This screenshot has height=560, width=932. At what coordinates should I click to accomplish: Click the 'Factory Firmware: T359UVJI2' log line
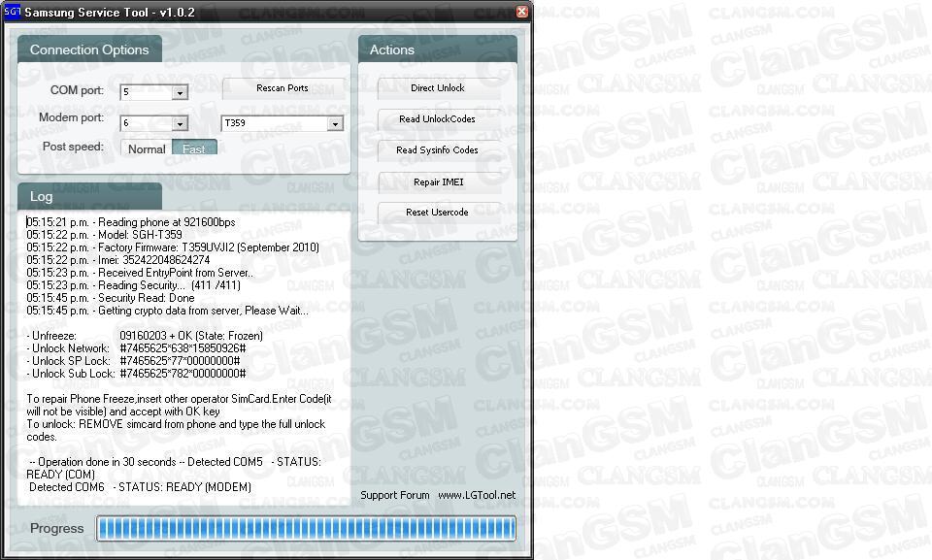[x=173, y=247]
